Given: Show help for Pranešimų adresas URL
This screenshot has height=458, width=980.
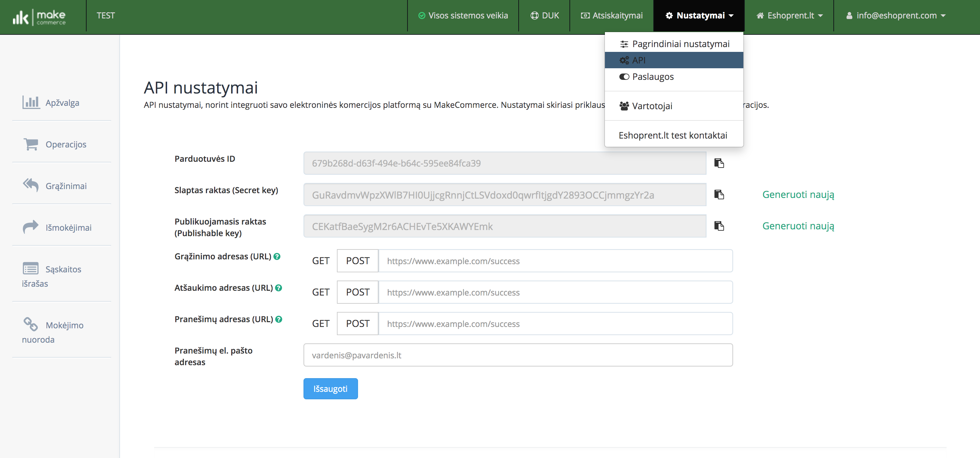Looking at the screenshot, I should pyautogui.click(x=279, y=319).
